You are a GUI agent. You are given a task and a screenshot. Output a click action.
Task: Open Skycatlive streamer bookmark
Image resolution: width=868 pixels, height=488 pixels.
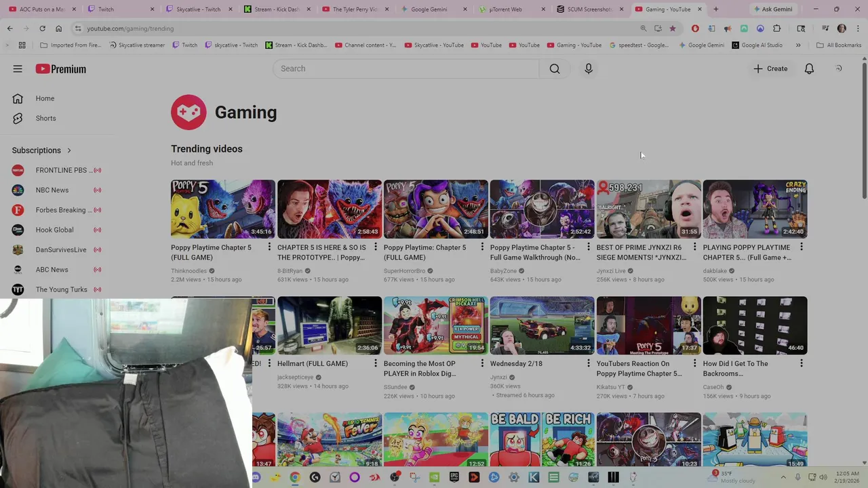(136, 45)
